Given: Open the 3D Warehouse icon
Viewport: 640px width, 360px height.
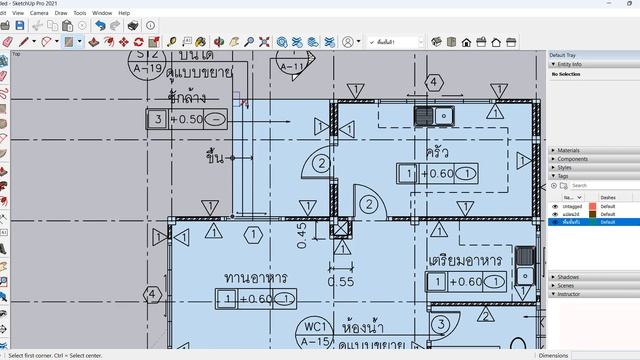Looking at the screenshot, I should pos(282,42).
